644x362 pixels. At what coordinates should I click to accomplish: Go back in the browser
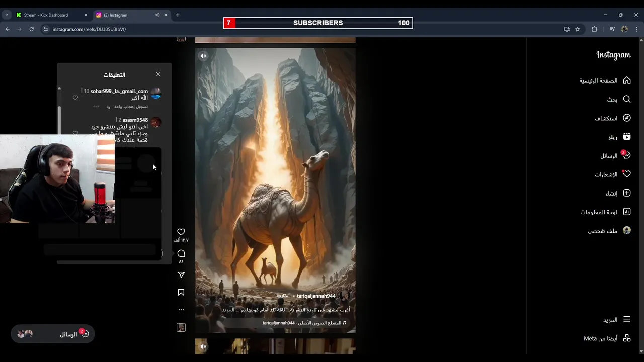coord(8,29)
